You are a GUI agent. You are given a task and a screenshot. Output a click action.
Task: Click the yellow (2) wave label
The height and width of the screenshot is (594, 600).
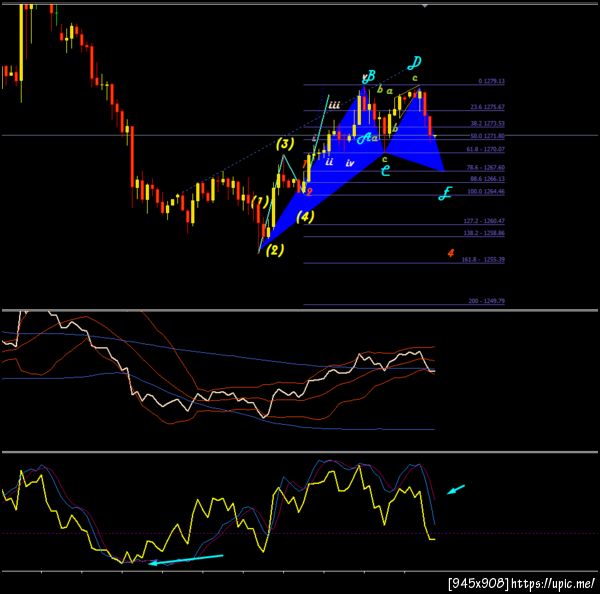[275, 250]
